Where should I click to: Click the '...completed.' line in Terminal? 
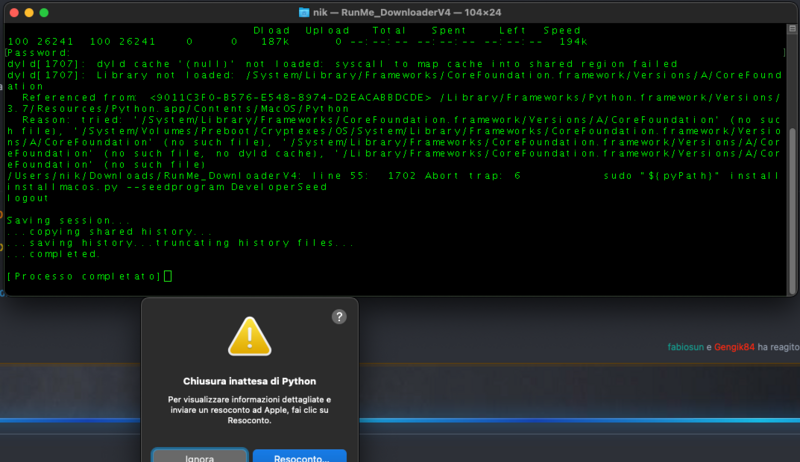pos(54,254)
